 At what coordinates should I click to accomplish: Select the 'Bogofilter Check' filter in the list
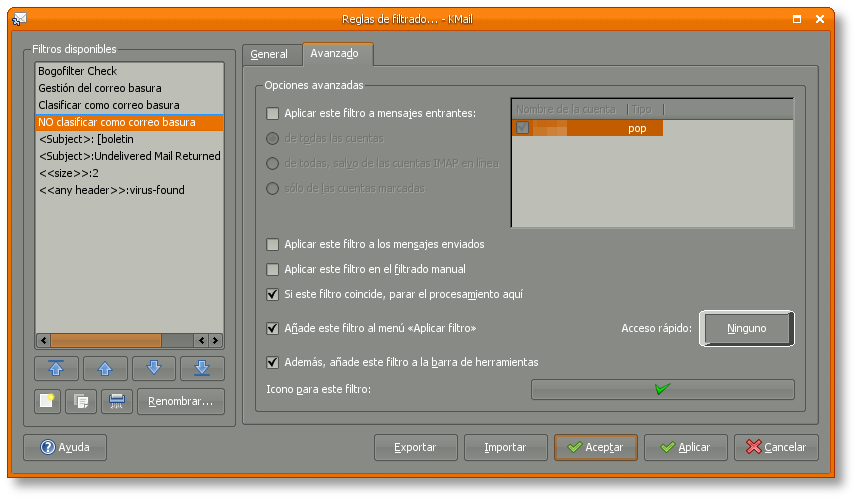click(x=78, y=71)
